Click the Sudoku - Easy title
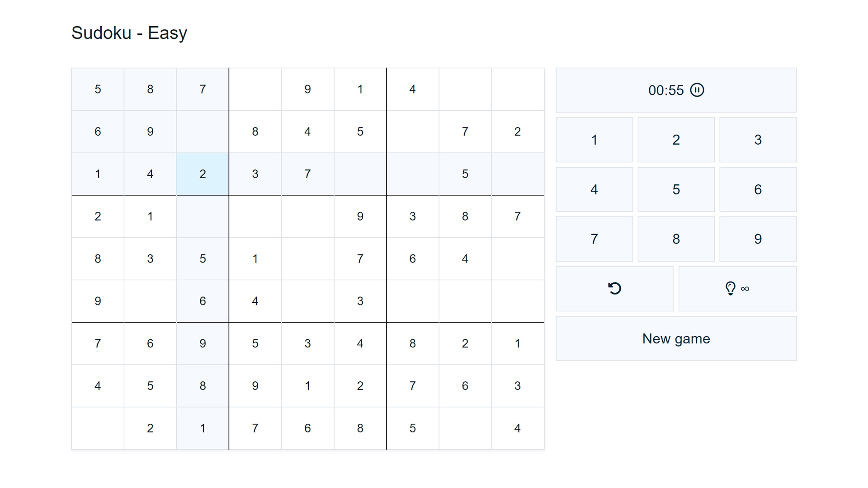This screenshot has width=868, height=488. (129, 32)
